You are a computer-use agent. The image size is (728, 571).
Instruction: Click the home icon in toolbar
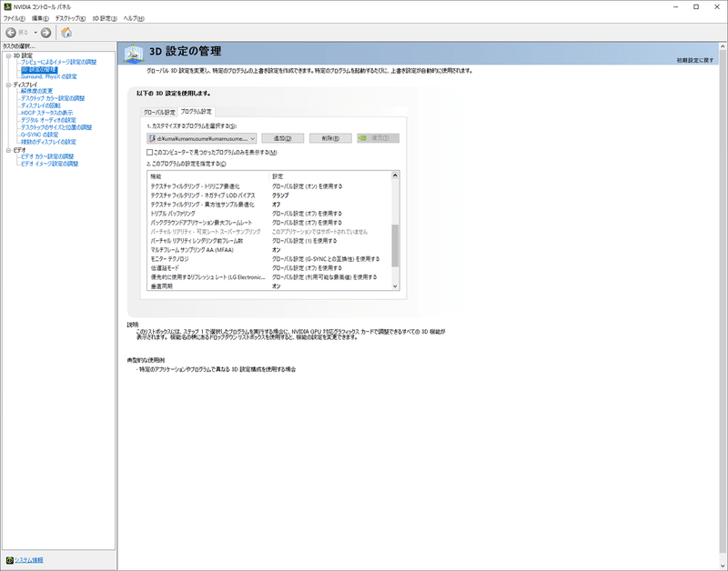tap(66, 33)
